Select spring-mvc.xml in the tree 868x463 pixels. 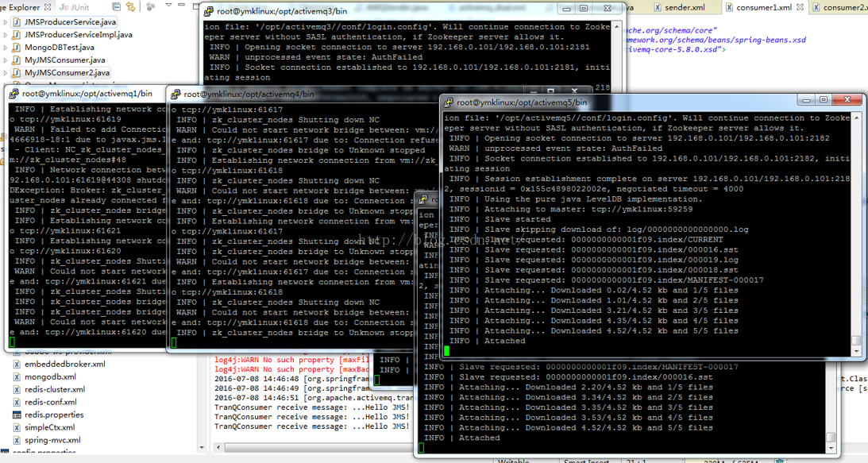(x=52, y=441)
